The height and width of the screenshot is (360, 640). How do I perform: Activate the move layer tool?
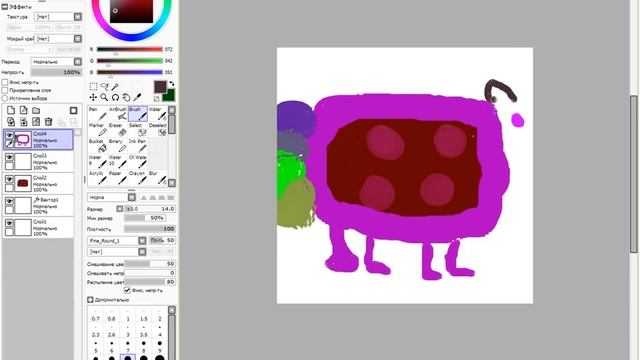93,98
